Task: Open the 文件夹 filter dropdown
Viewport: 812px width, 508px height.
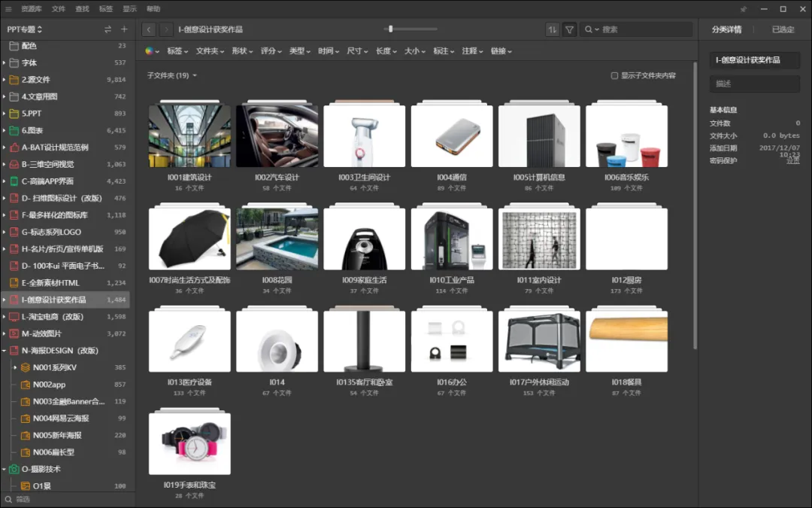Action: pos(210,51)
